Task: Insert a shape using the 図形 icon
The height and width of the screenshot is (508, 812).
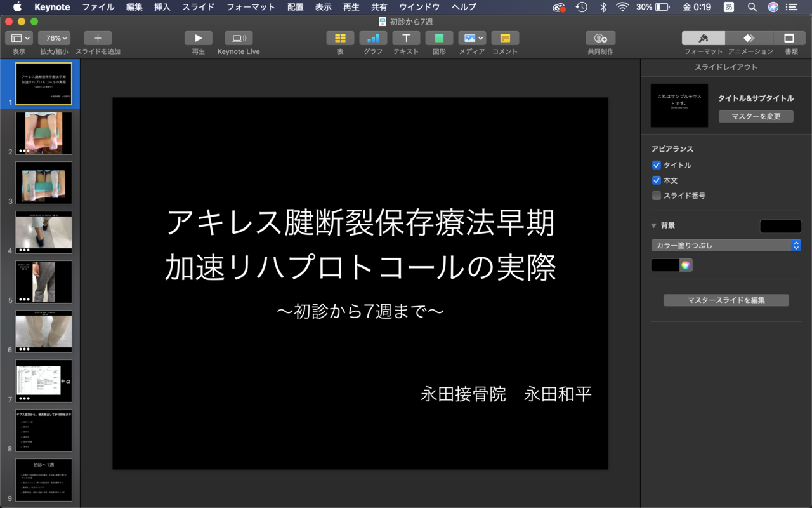Action: coord(439,38)
